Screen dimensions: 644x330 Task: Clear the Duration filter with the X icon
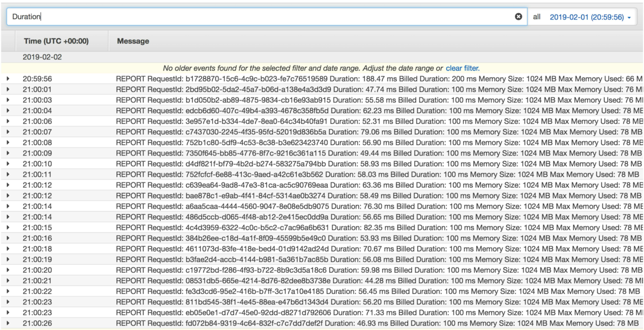coord(518,16)
